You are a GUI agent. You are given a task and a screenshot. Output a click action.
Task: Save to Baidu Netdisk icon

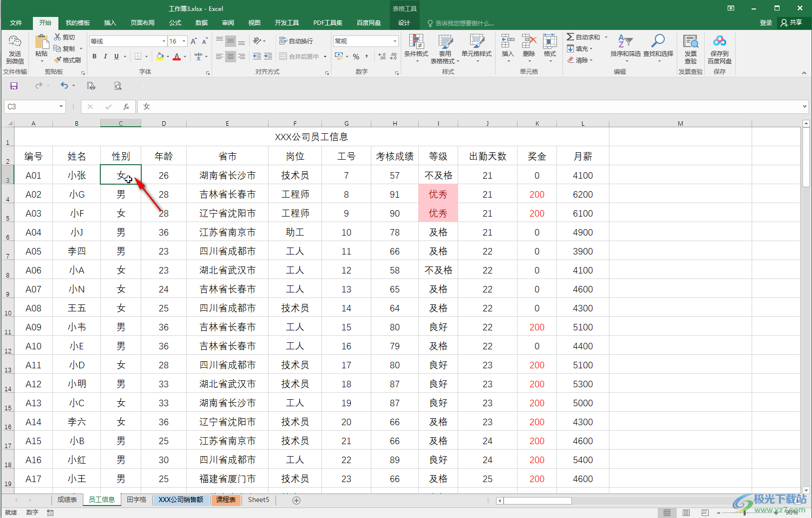coord(720,42)
